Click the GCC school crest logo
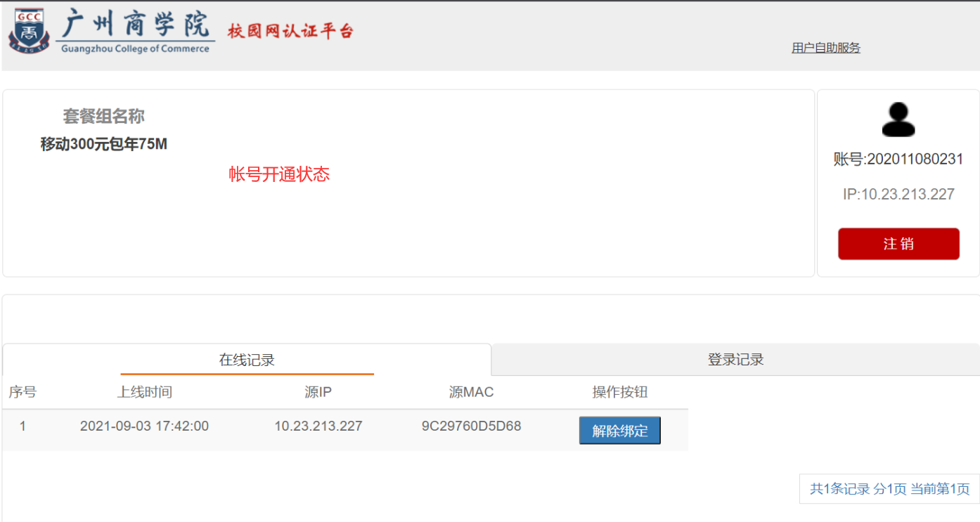Image resolution: width=980 pixels, height=522 pixels. (x=30, y=31)
